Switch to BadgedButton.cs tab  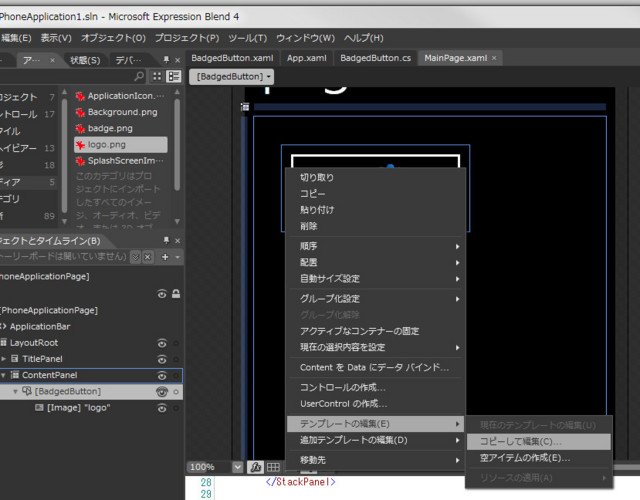click(376, 58)
